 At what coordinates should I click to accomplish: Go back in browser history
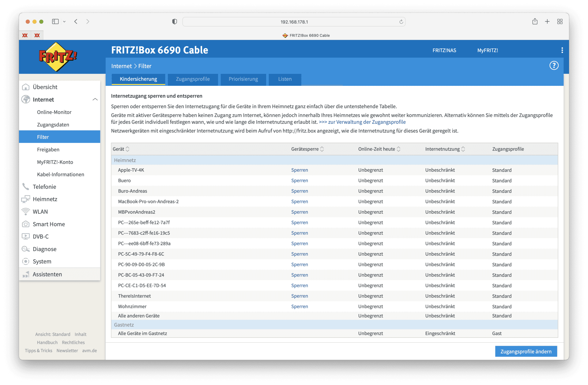coord(76,21)
